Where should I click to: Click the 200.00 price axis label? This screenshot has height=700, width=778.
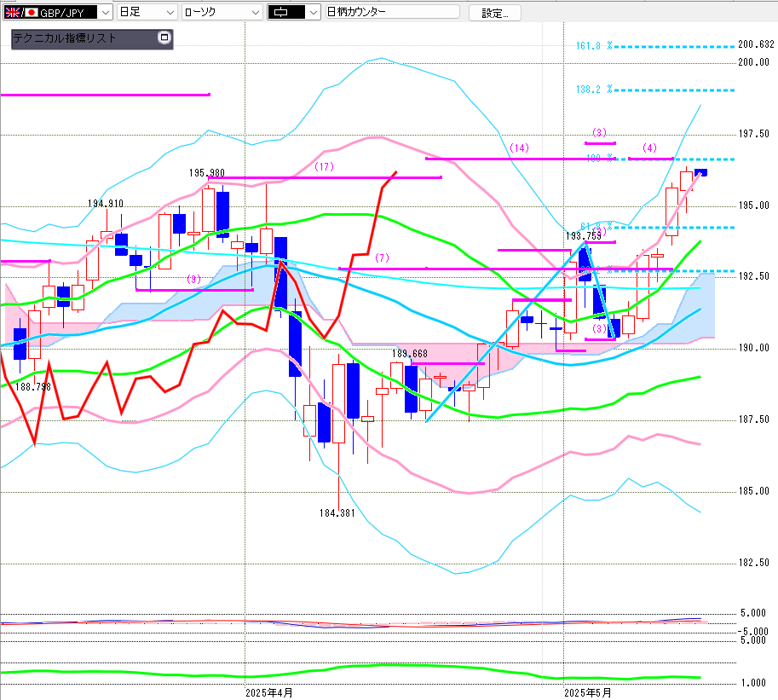click(x=753, y=62)
